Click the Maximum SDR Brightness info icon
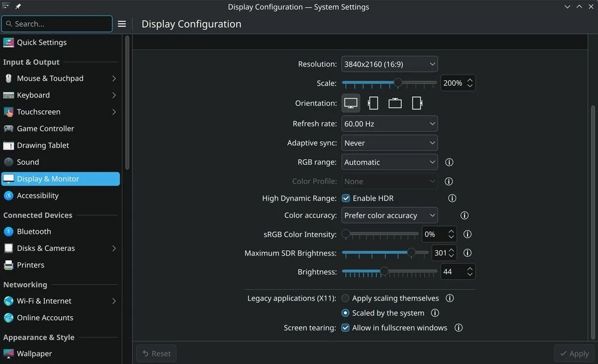This screenshot has height=364, width=598. click(468, 253)
